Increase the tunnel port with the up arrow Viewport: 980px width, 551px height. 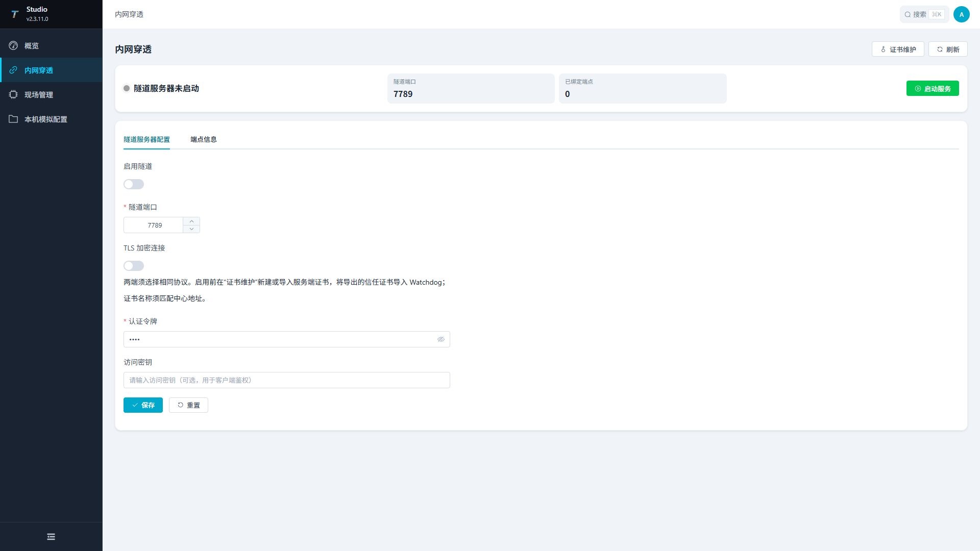tap(191, 221)
